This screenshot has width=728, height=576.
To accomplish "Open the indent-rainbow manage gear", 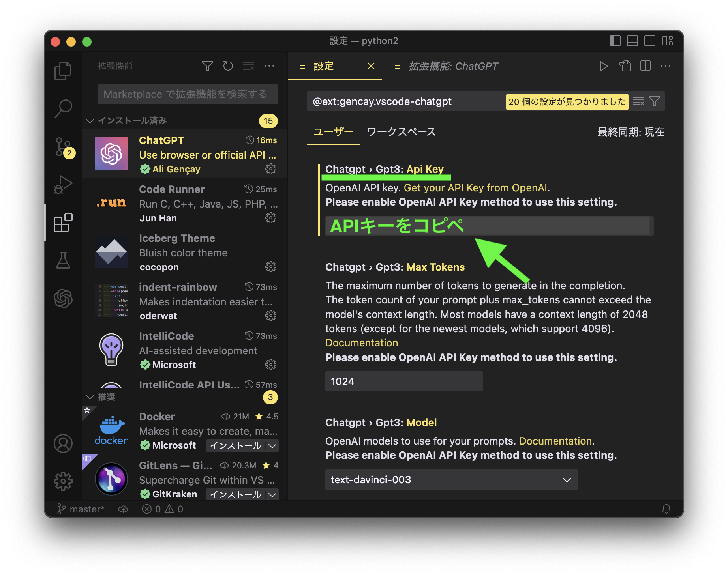I will (x=271, y=316).
